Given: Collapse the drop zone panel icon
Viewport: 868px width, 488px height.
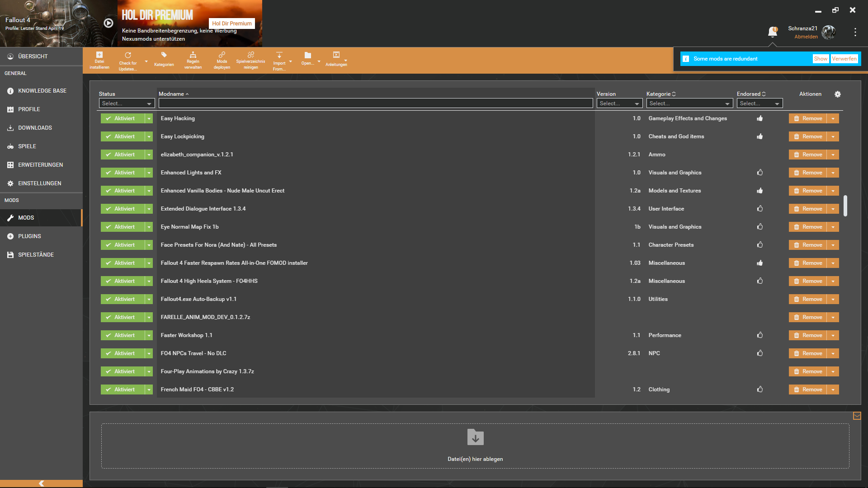Looking at the screenshot, I should click(x=857, y=416).
